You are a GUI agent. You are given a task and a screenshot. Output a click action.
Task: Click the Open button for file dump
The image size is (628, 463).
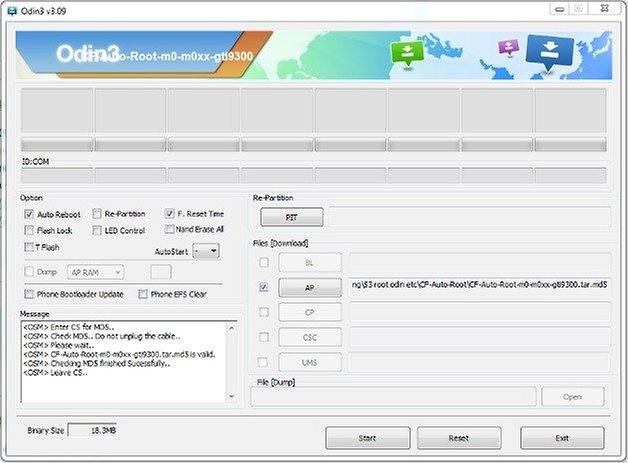[573, 397]
